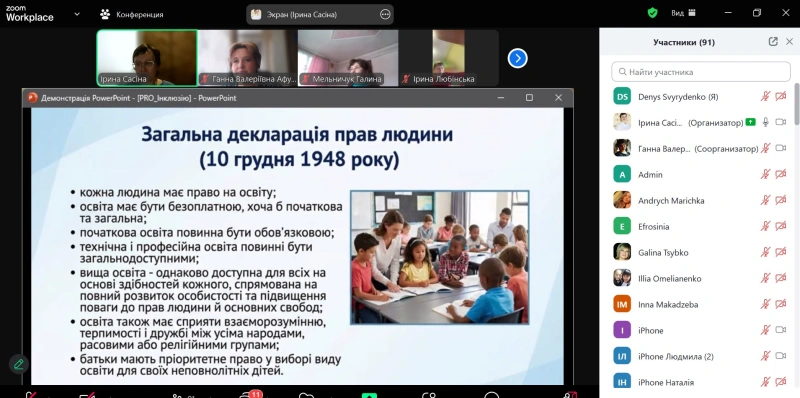Expand the Zoom Workplace dropdown chevron
Viewport: 800px width, 398px height.
tap(77, 14)
